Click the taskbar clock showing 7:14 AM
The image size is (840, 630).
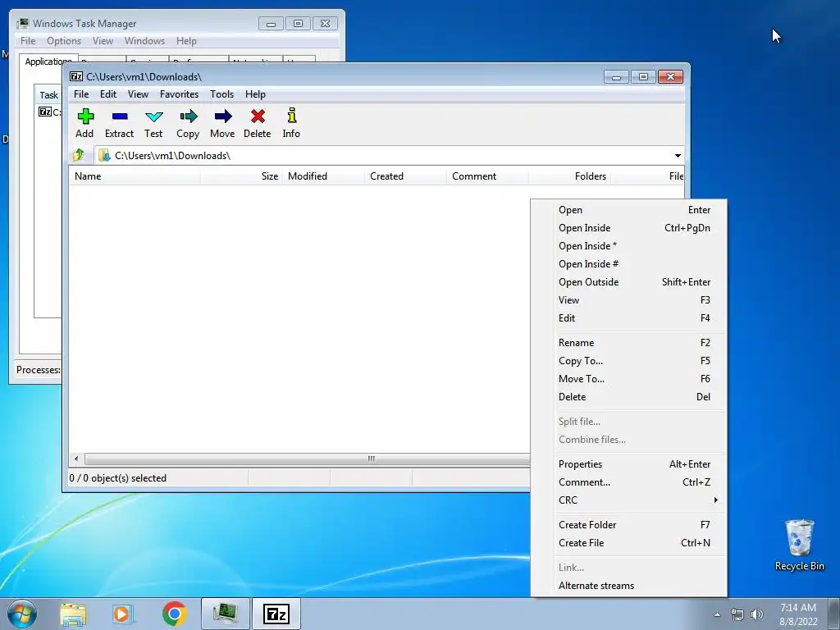click(798, 614)
